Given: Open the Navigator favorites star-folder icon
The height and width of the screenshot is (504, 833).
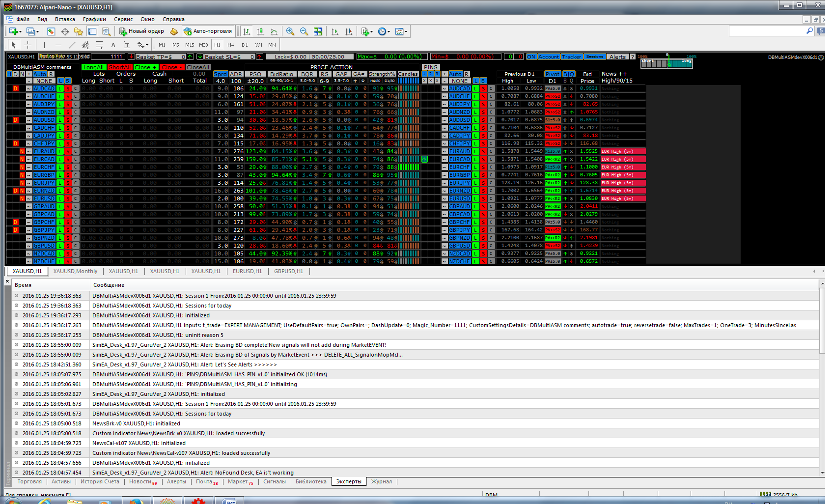Looking at the screenshot, I should pos(79,31).
